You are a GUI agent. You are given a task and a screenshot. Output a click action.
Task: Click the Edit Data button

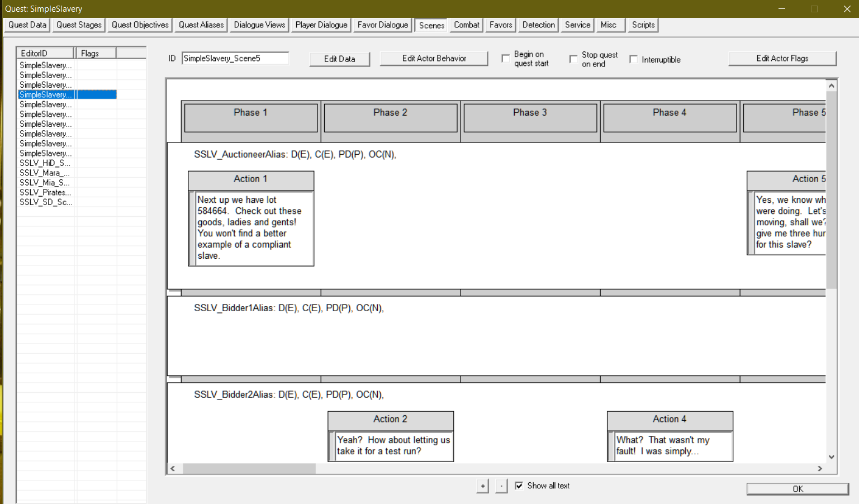[x=340, y=59]
